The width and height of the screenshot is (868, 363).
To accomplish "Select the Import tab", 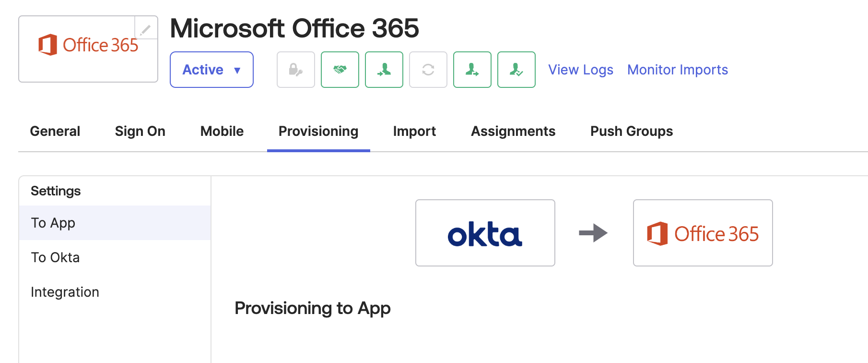I will 414,131.
